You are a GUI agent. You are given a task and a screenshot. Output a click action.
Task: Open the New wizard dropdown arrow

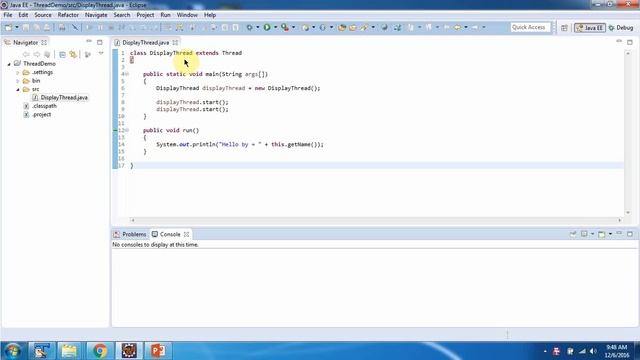click(x=17, y=27)
